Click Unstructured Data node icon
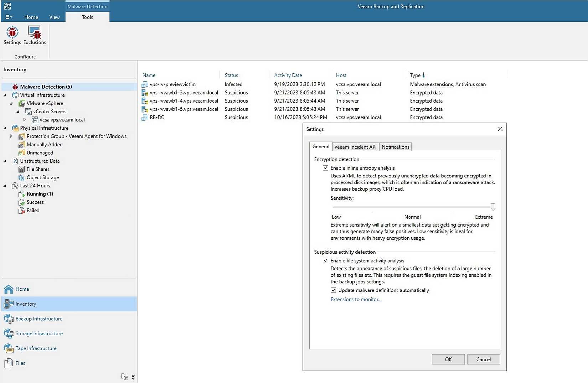Image resolution: width=588 pixels, height=383 pixels. [15, 161]
